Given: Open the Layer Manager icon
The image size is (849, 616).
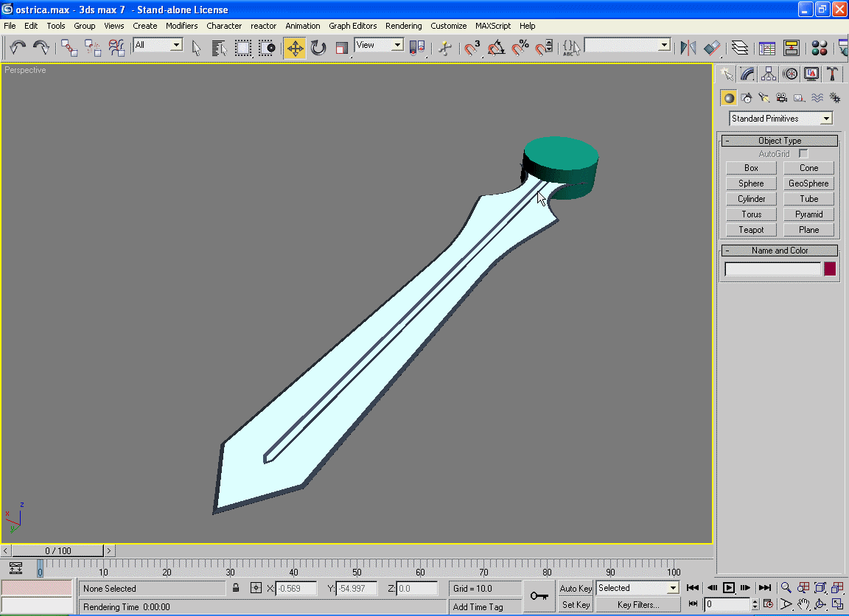Looking at the screenshot, I should [740, 49].
